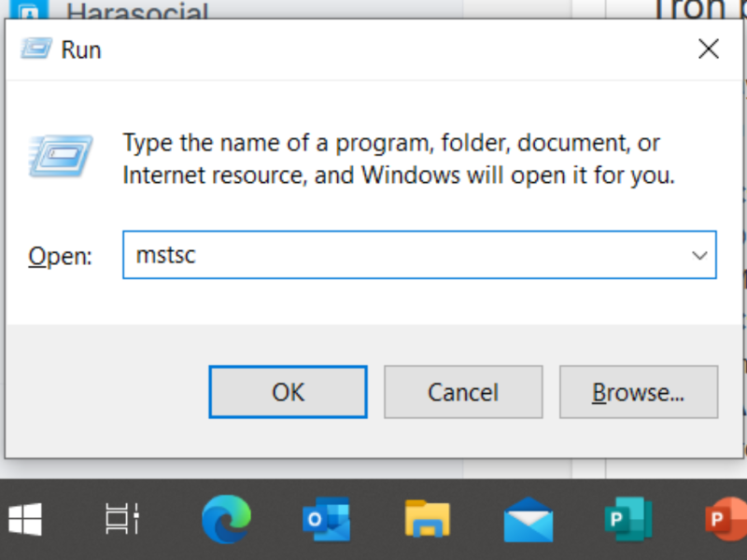Click the Run dialog title bar
Viewport: 747px width, 560px height.
(373, 49)
